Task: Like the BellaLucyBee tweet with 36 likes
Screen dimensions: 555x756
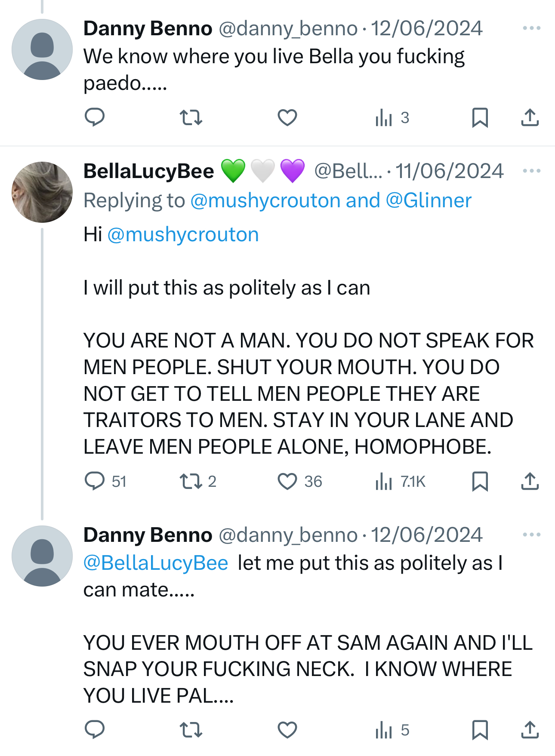Action: pos(287,481)
